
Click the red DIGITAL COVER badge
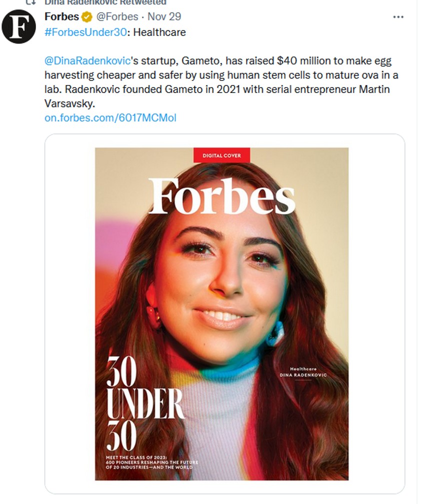point(221,155)
